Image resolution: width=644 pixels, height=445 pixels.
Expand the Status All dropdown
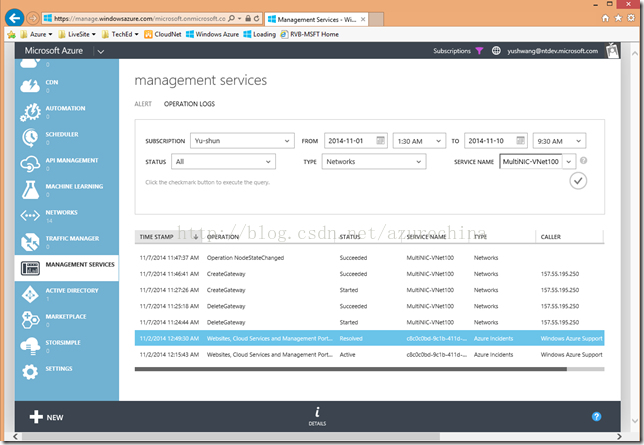(x=223, y=161)
